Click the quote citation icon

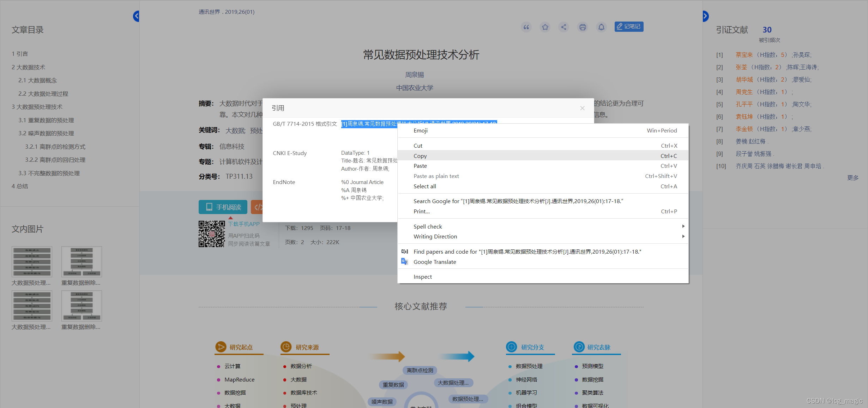pos(526,27)
